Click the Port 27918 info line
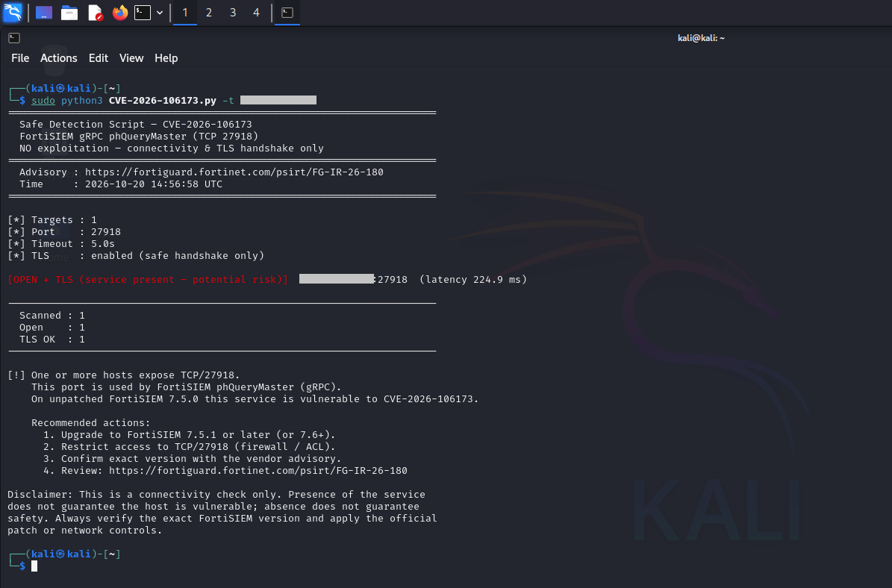 64,232
